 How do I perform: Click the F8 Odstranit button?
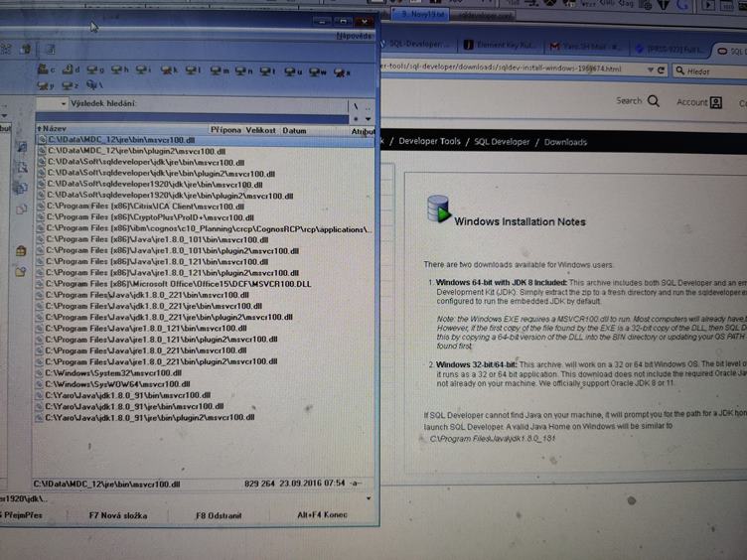[x=219, y=515]
